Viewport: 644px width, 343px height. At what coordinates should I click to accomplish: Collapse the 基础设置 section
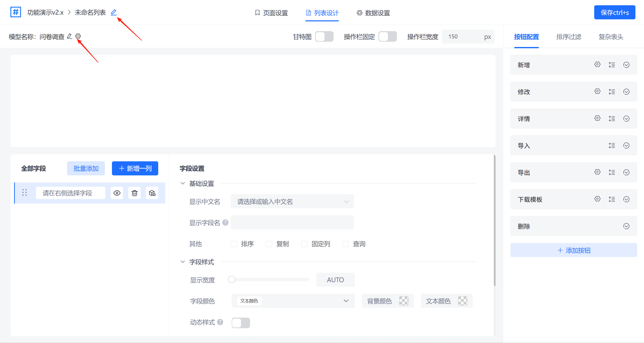[183, 183]
